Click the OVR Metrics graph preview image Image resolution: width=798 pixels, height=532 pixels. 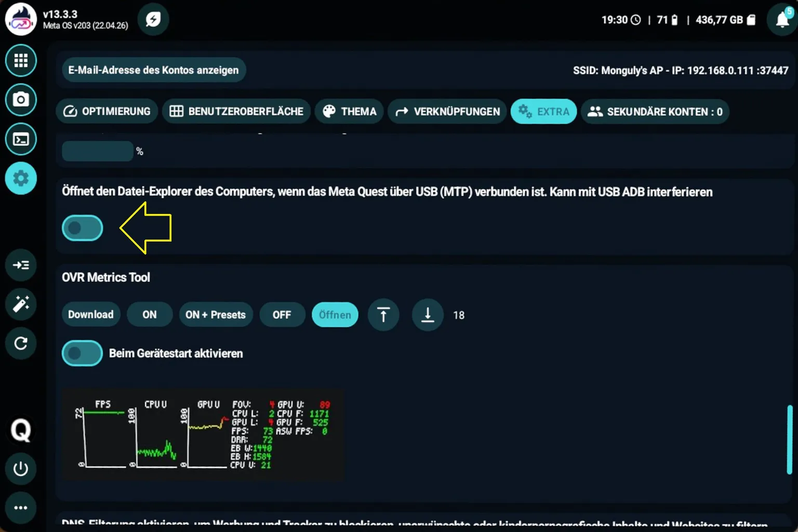203,434
